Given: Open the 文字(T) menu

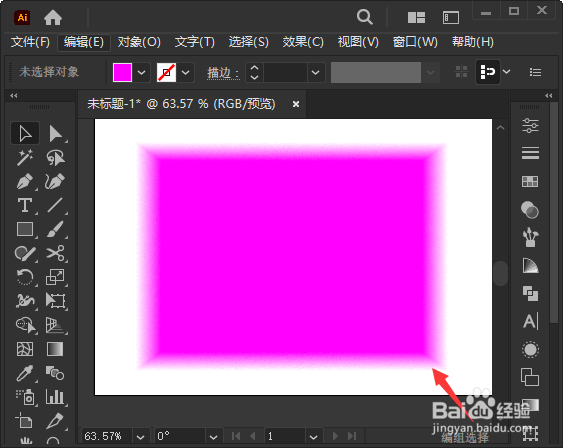Looking at the screenshot, I should (x=195, y=42).
